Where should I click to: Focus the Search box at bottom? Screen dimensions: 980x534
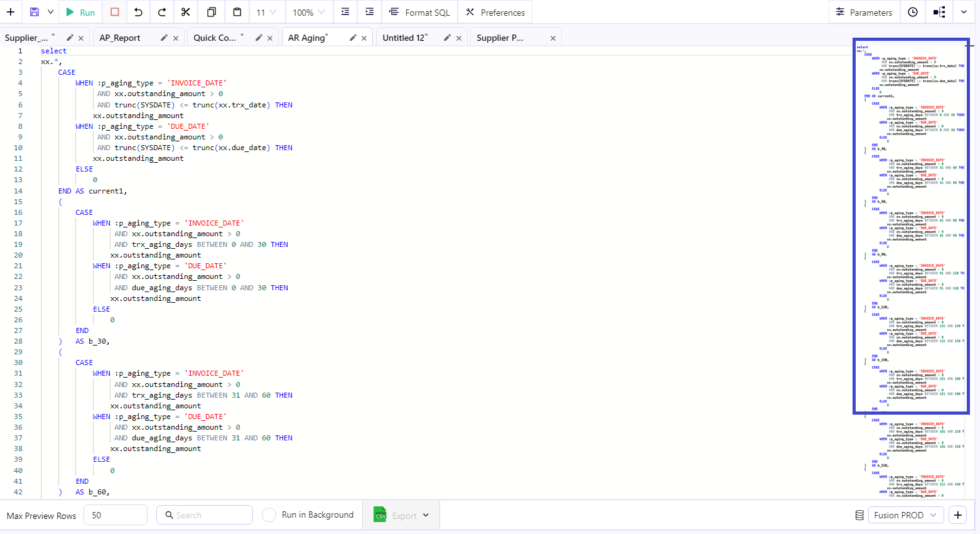(x=205, y=515)
